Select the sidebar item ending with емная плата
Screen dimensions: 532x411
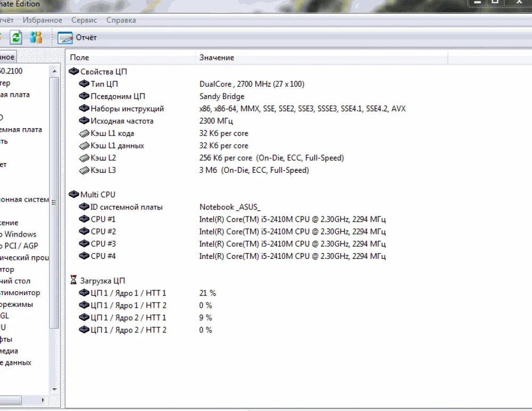click(21, 129)
